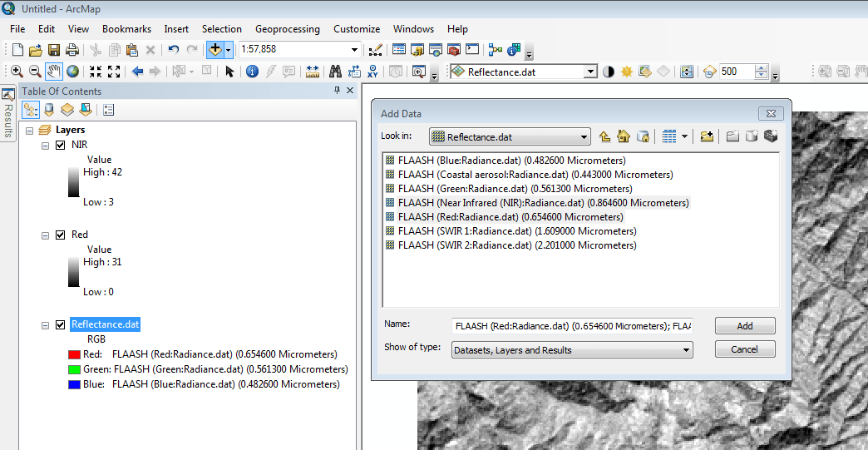Open the Insert menu

tap(176, 29)
